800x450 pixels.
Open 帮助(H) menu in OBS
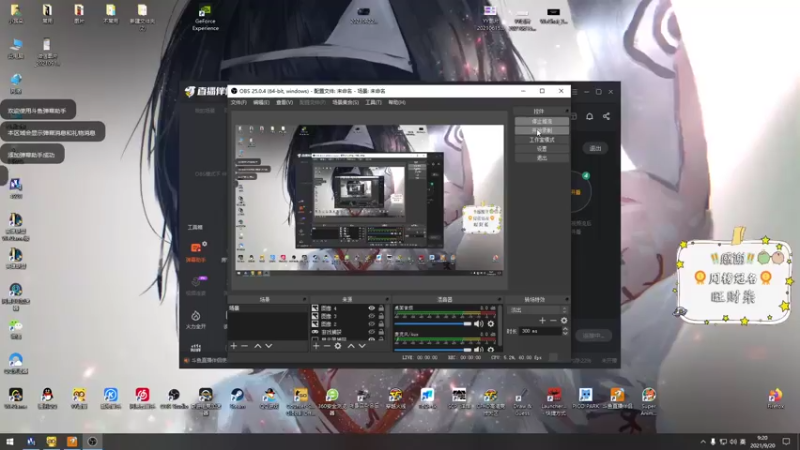[396, 103]
